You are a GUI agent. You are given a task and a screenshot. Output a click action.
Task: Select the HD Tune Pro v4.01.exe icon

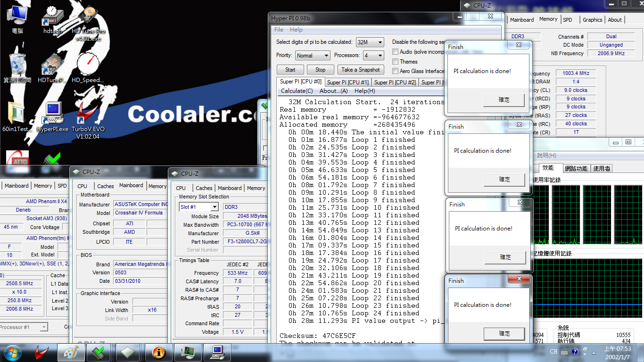(88, 23)
